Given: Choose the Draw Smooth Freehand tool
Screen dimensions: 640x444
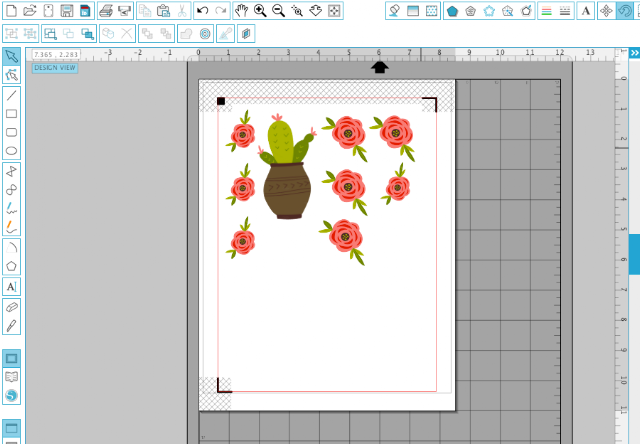Looking at the screenshot, I should coord(11,226).
